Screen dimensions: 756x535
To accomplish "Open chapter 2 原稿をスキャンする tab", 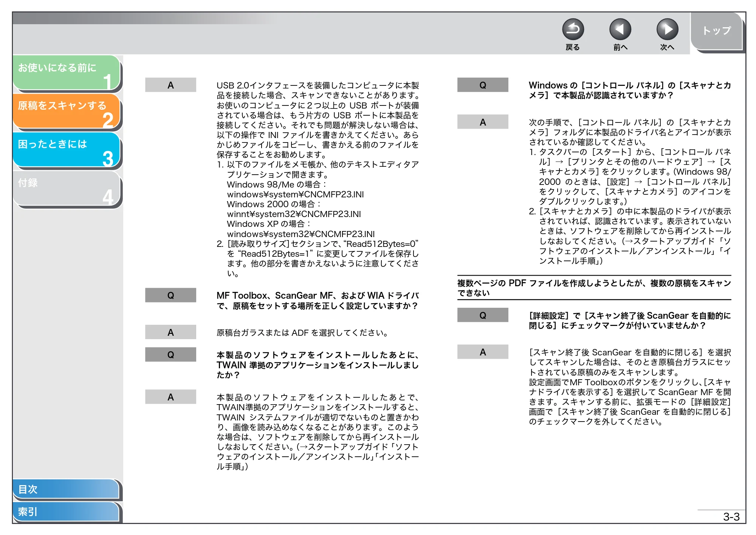I will click(67, 111).
